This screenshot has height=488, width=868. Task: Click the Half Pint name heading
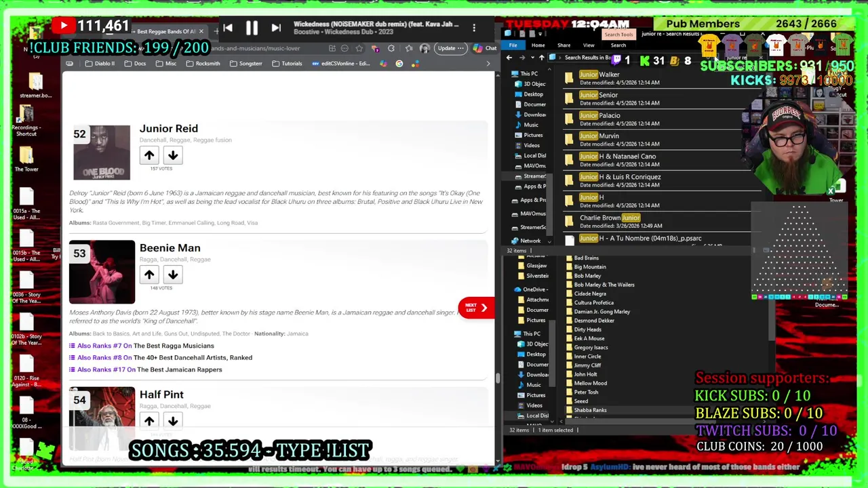[x=161, y=394]
